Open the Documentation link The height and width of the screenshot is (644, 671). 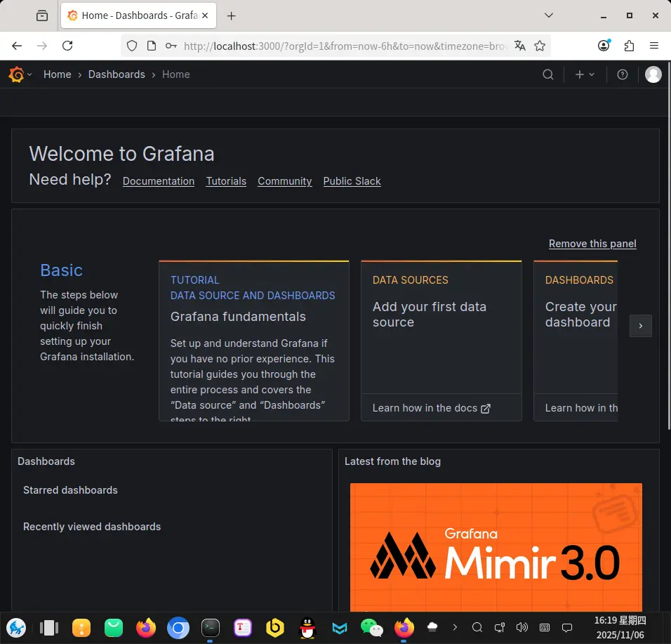tap(159, 181)
